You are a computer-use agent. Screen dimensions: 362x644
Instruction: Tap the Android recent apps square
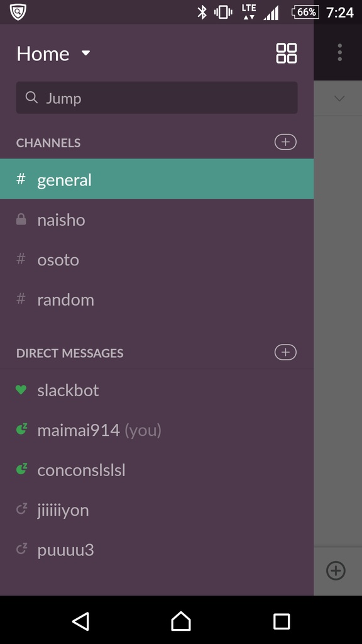tap(282, 621)
